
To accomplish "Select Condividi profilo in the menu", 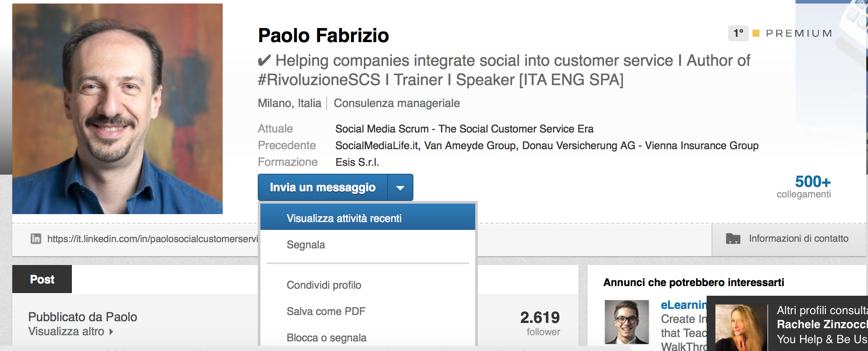I will [x=324, y=285].
